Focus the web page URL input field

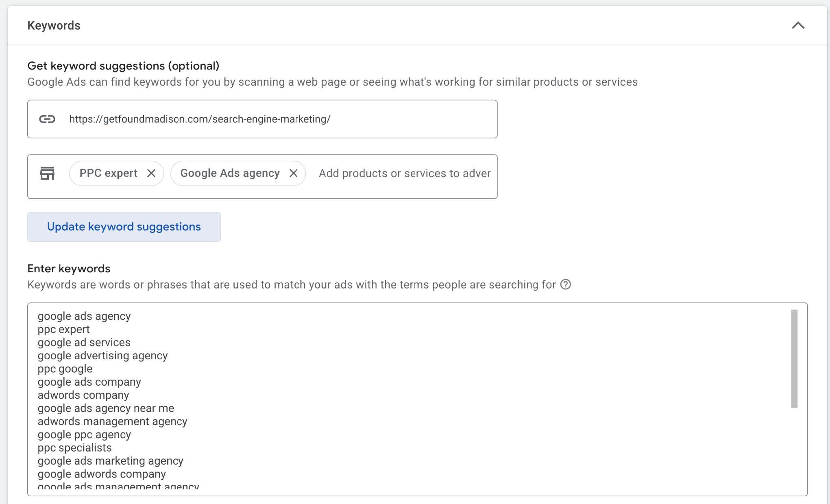coord(262,119)
